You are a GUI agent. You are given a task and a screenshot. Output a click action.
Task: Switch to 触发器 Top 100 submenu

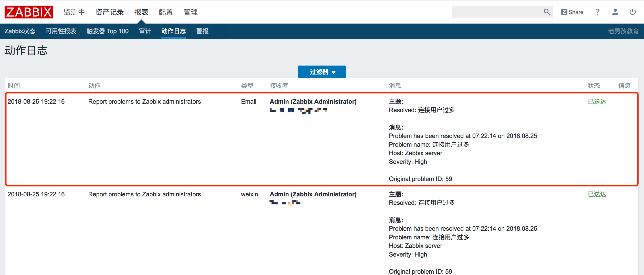tap(108, 31)
